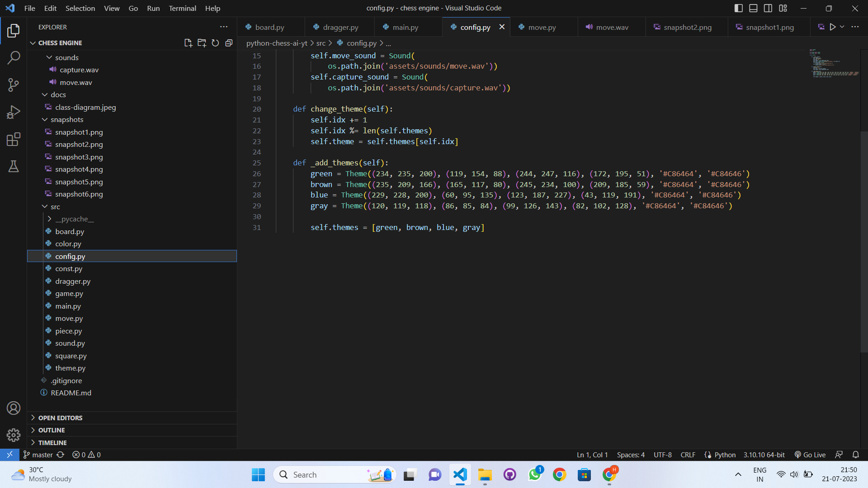The width and height of the screenshot is (868, 488).
Task: Open the Terminal menu
Action: coord(182,8)
